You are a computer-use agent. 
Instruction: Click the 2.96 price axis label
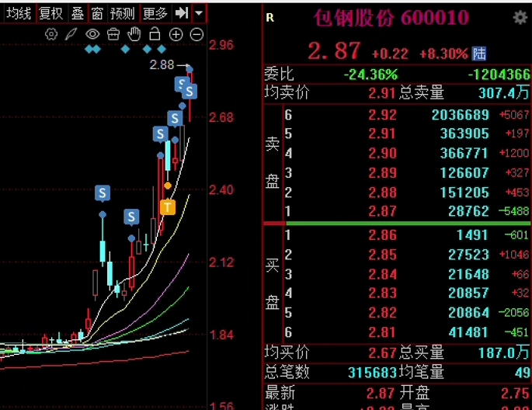coord(221,45)
